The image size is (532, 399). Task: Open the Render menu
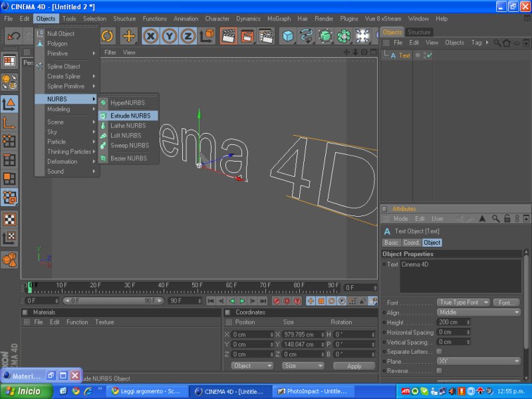coord(324,19)
